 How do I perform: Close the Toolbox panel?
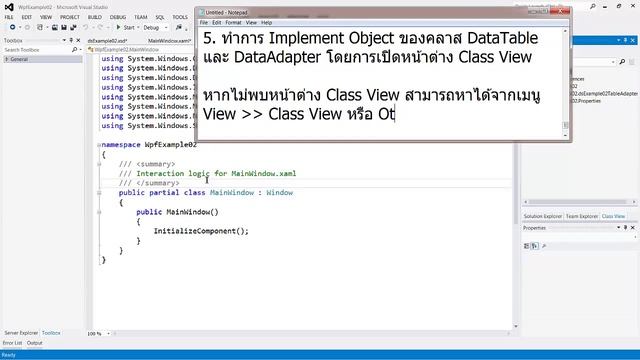(78, 40)
